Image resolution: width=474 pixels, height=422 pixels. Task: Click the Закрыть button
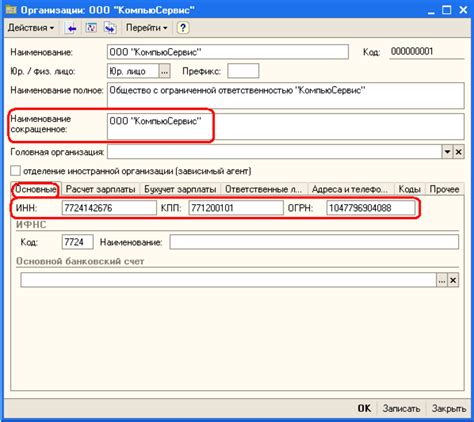point(449,408)
